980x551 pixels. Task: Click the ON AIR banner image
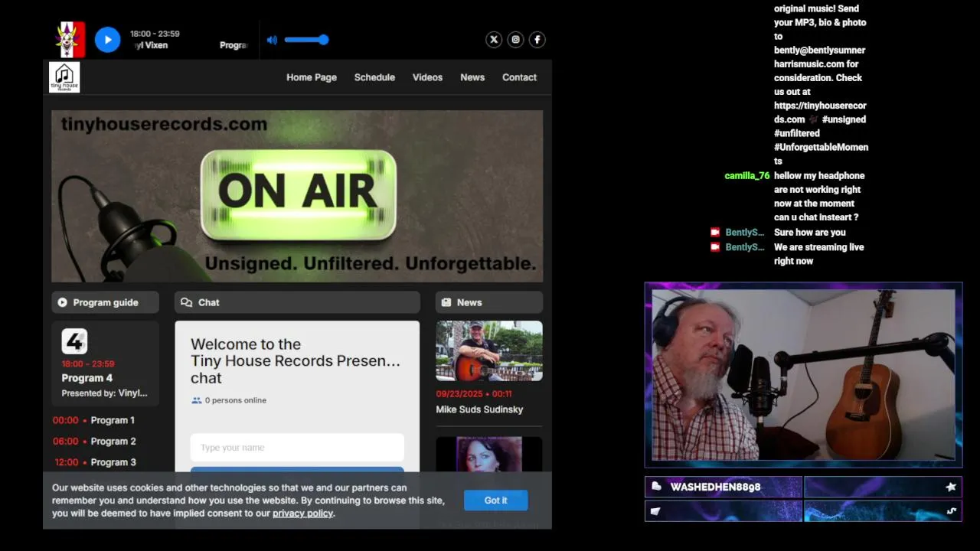point(297,196)
